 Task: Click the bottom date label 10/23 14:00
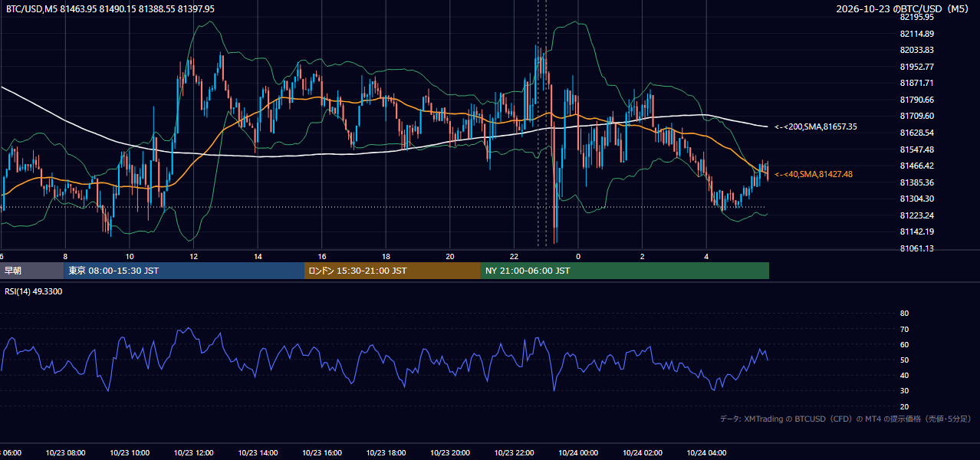tap(258, 452)
